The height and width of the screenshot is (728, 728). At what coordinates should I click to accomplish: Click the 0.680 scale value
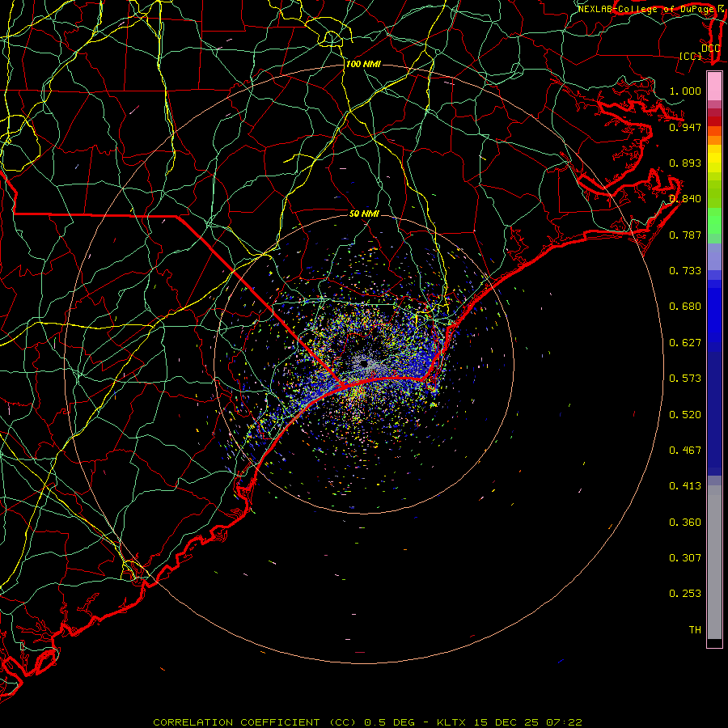click(685, 307)
